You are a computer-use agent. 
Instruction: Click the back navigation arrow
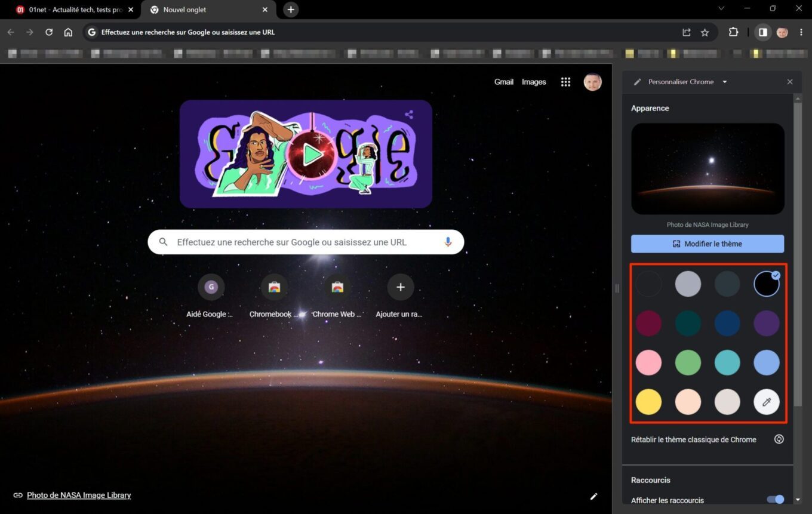[11, 32]
